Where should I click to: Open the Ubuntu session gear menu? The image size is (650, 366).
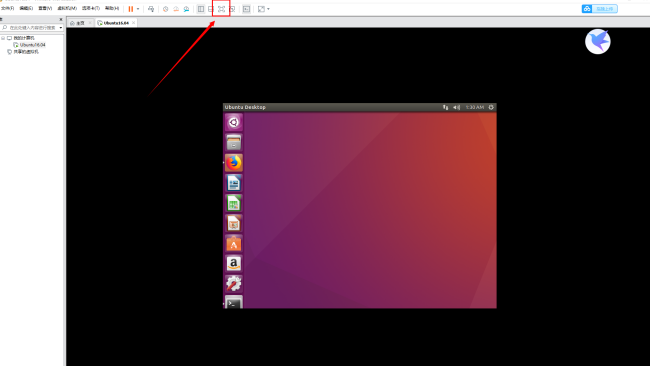[x=491, y=107]
